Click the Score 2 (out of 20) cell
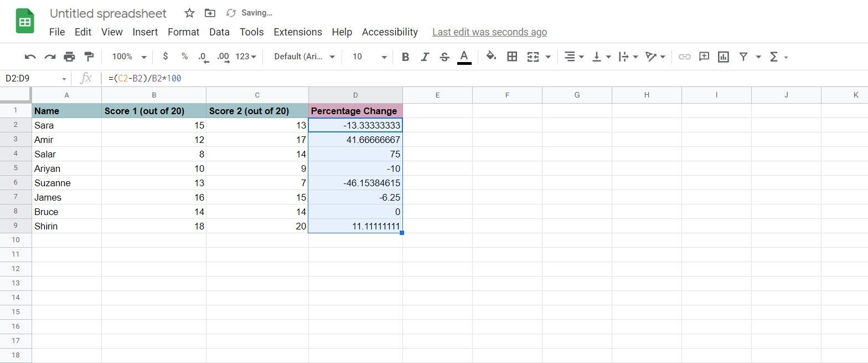 point(257,111)
